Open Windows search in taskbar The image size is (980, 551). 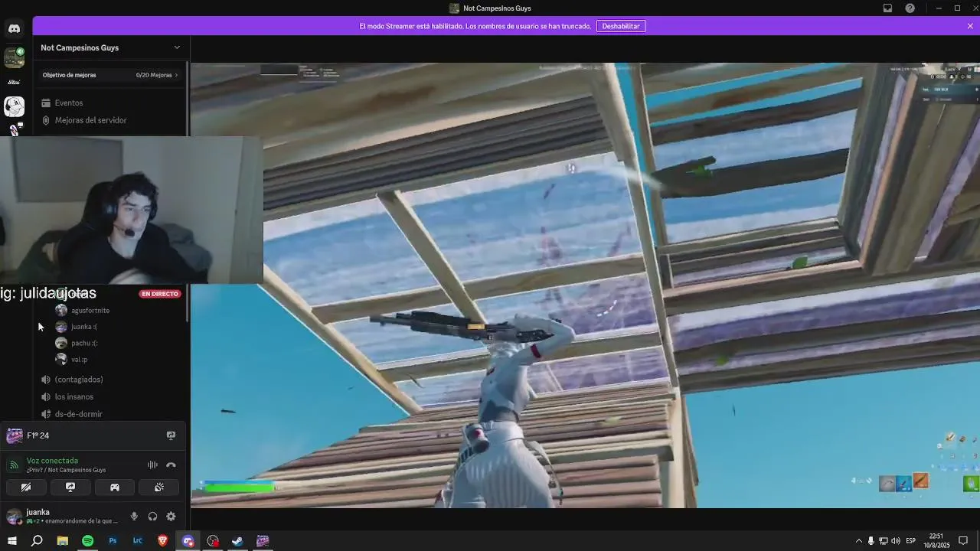[37, 541]
